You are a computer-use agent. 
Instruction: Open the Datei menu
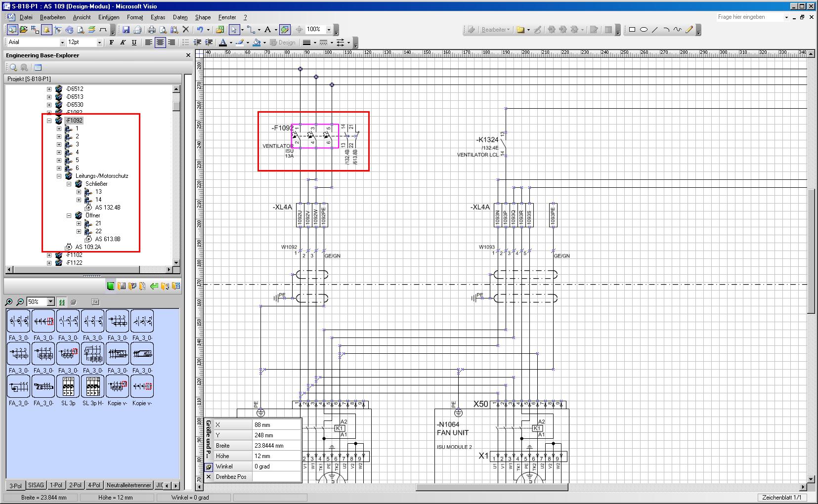(x=26, y=17)
